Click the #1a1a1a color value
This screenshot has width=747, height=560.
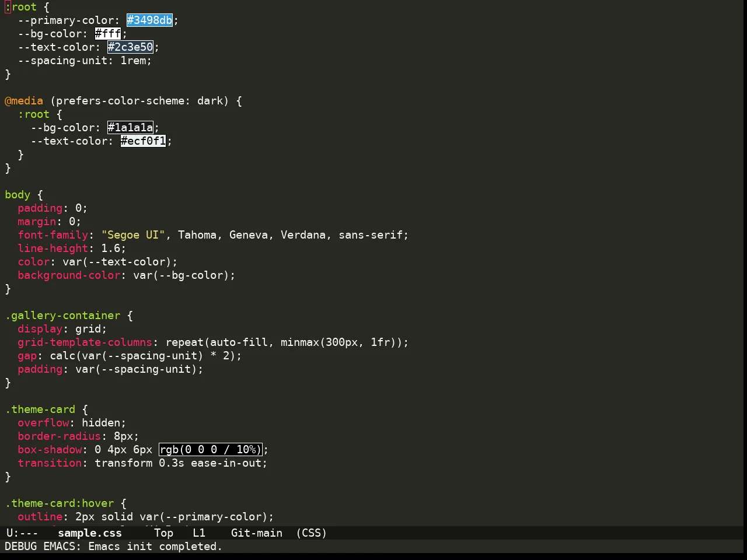pos(130,128)
